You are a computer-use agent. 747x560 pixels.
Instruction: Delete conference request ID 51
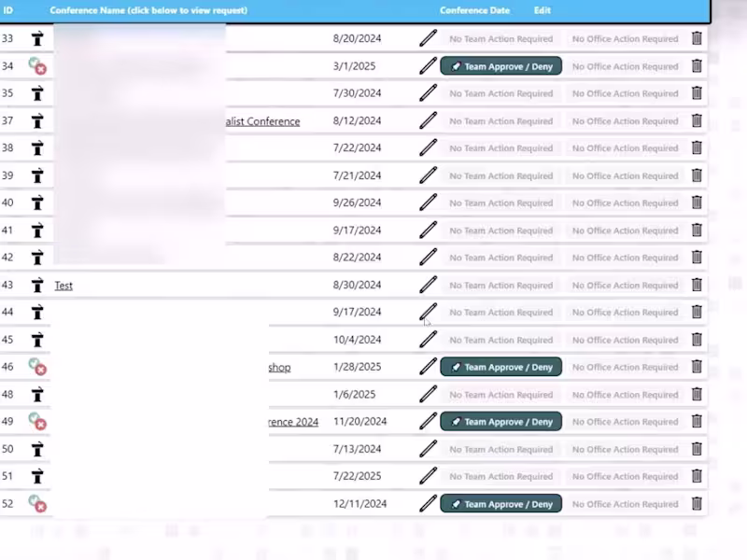(697, 476)
